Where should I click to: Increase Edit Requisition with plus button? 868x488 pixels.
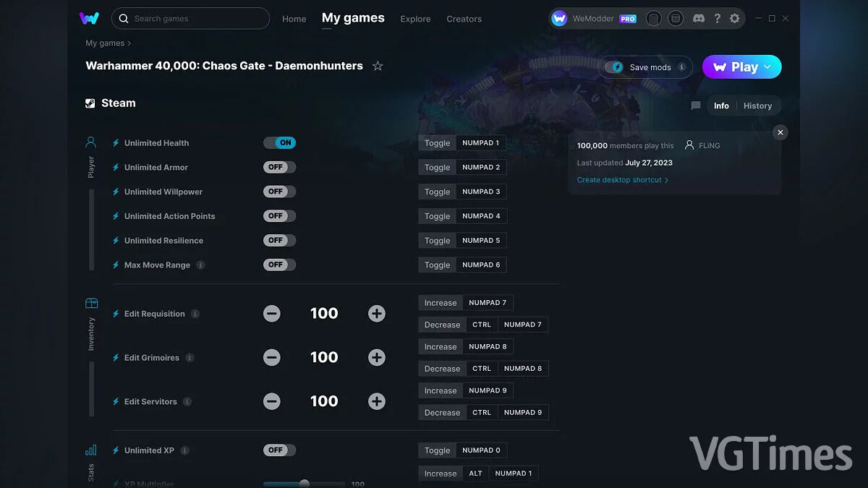tap(377, 314)
